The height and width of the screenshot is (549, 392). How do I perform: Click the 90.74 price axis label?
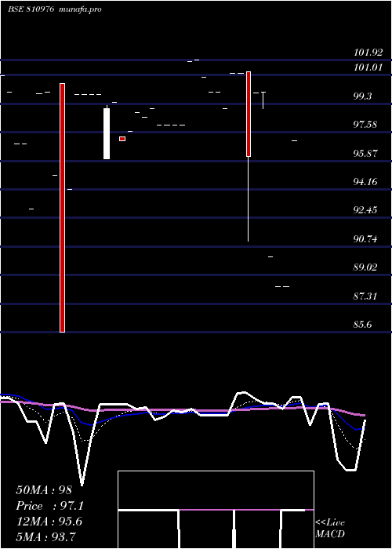point(365,239)
